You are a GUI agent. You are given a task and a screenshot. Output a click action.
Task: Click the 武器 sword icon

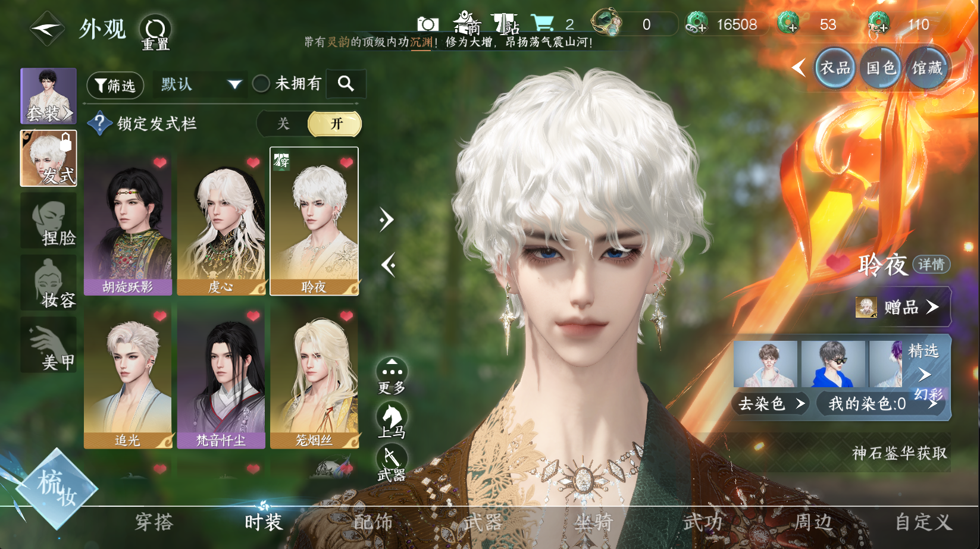[x=392, y=459]
